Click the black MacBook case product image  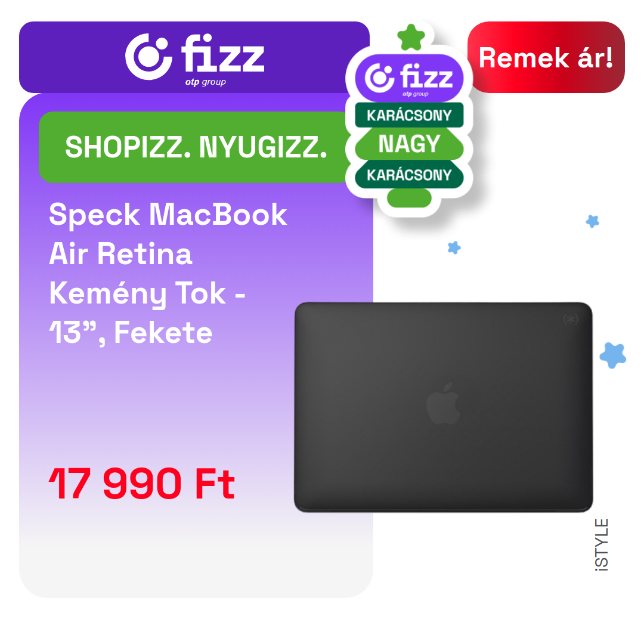tap(443, 407)
